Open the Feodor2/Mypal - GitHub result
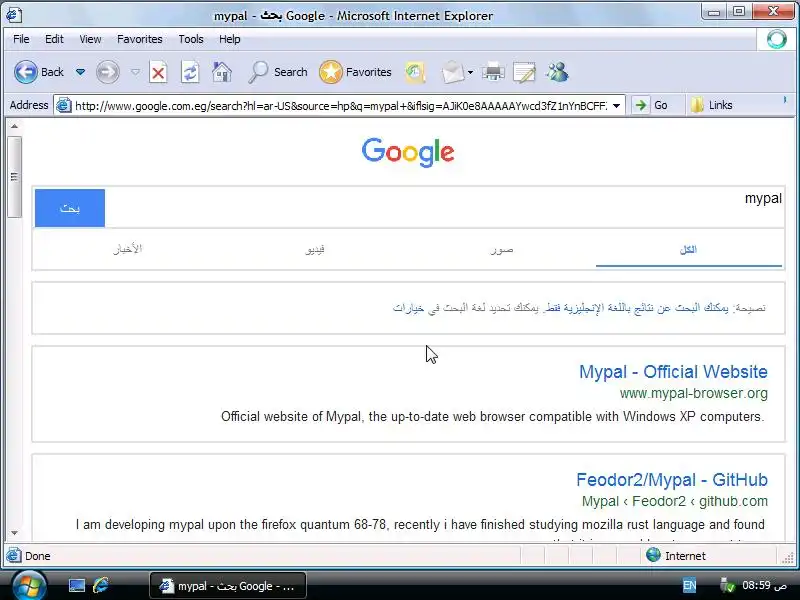Screen dimensions: 800x600 (x=672, y=480)
